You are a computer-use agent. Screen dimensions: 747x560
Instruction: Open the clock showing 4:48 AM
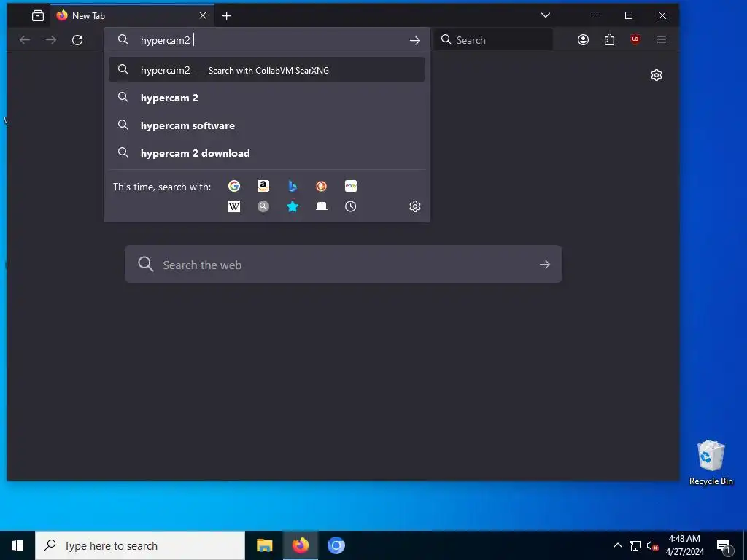tap(684, 545)
